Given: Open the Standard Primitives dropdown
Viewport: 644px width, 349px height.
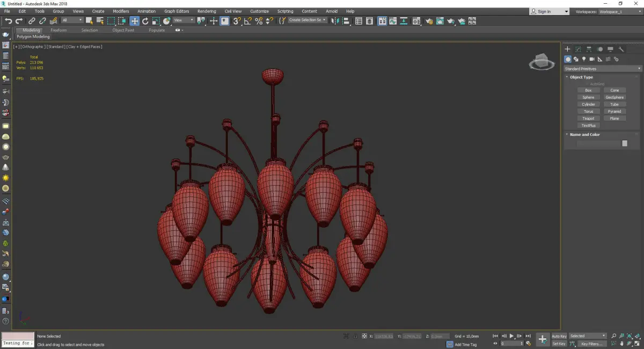Looking at the screenshot, I should pyautogui.click(x=602, y=69).
